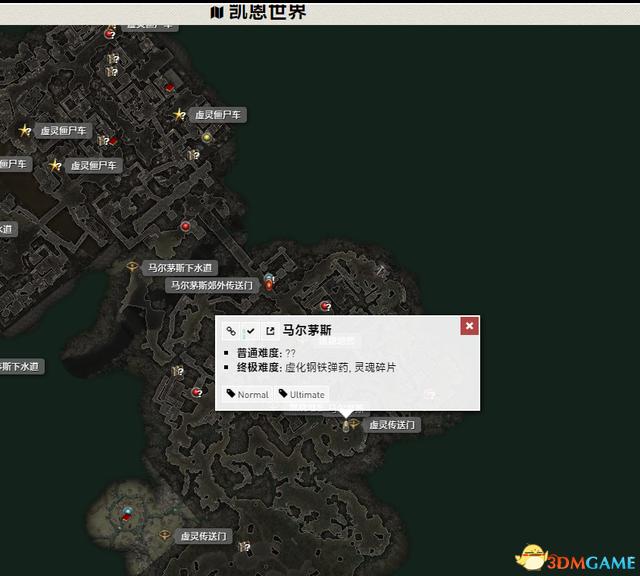Click the scroll marker left of the popup
640x576 pixels.
(x=178, y=371)
